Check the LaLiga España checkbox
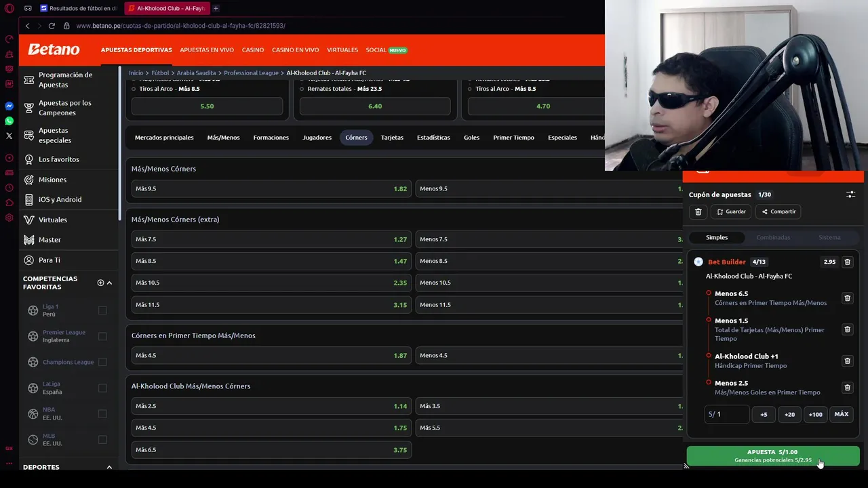Image resolution: width=868 pixels, height=488 pixels. [x=102, y=388]
